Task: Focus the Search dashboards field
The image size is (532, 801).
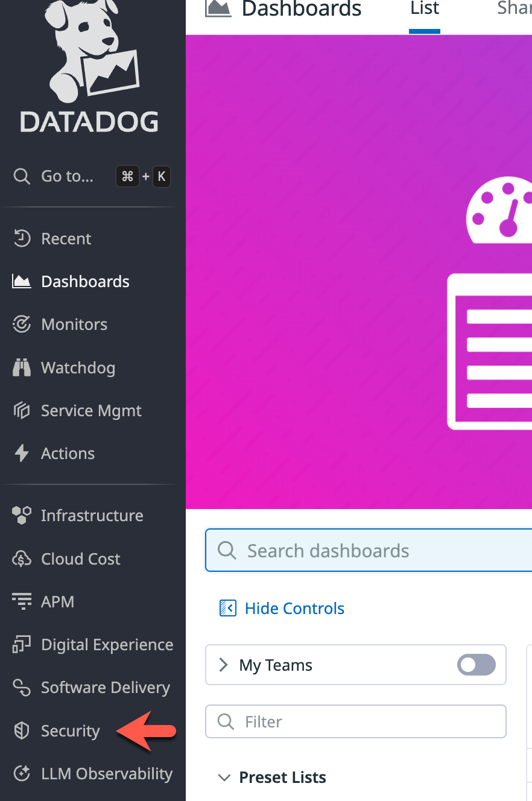Action: click(x=369, y=550)
